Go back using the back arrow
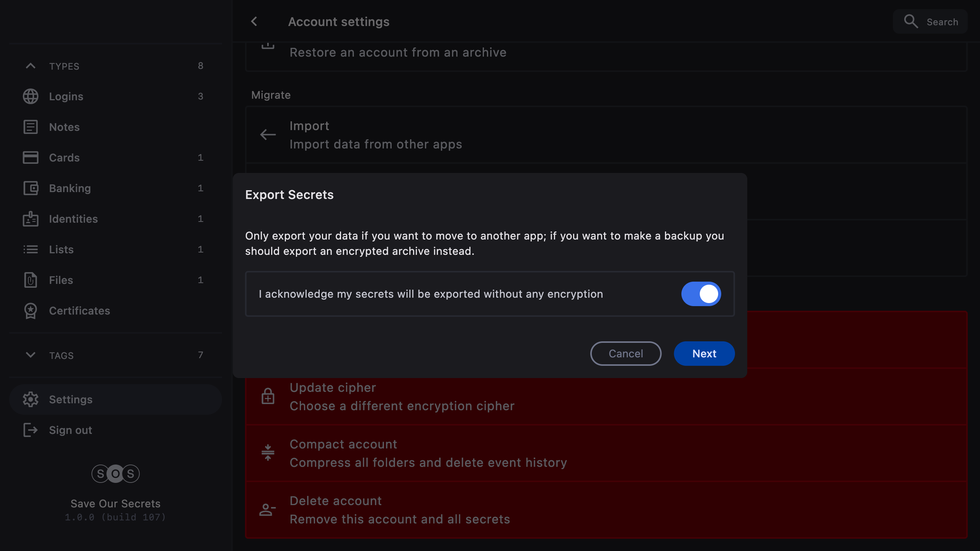The width and height of the screenshot is (980, 551). tap(254, 22)
